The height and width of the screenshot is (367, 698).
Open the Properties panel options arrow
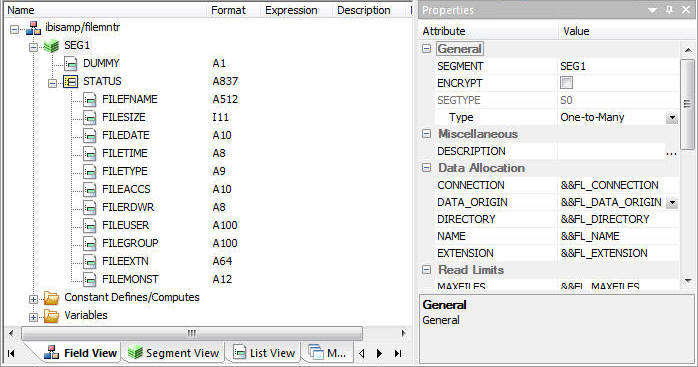click(652, 10)
